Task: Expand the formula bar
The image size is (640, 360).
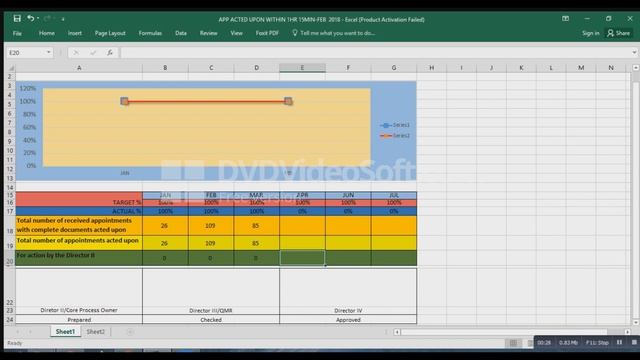Action: (634, 52)
